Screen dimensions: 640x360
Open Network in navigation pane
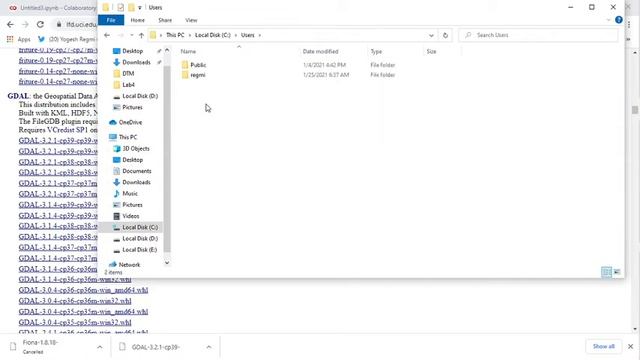click(x=129, y=265)
